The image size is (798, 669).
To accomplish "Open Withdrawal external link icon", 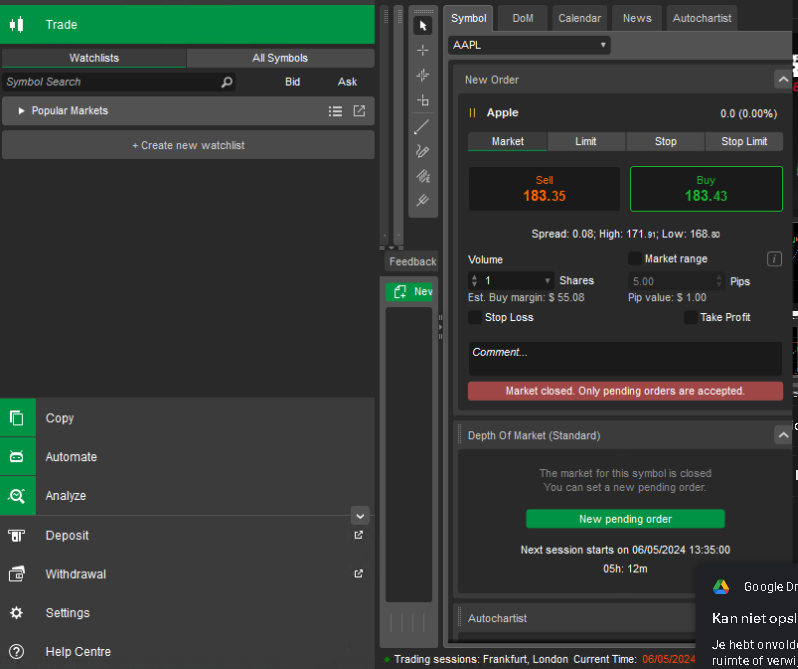I will coord(359,573).
